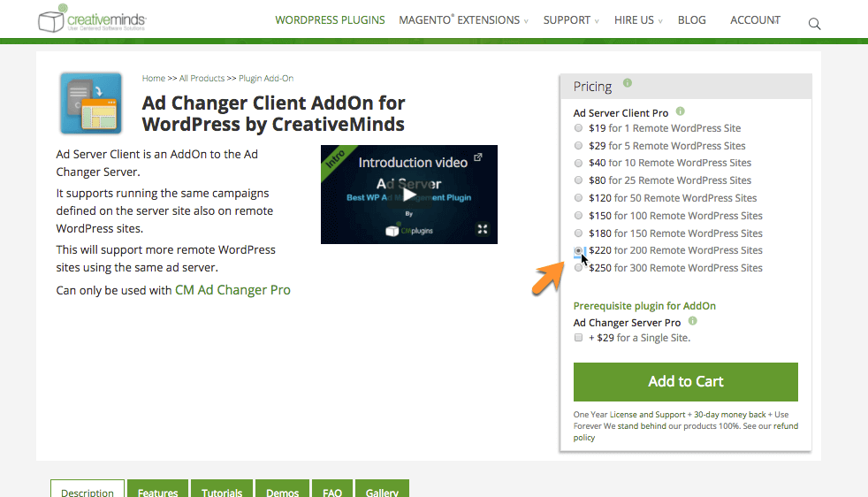Image resolution: width=868 pixels, height=497 pixels.
Task: Open the search magnifier icon
Action: [x=814, y=24]
